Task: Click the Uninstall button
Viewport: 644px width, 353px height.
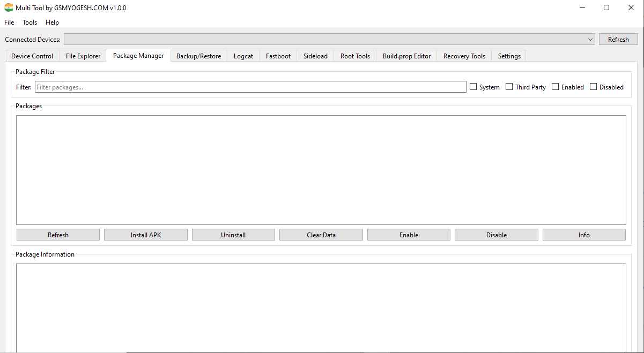Action: click(233, 235)
